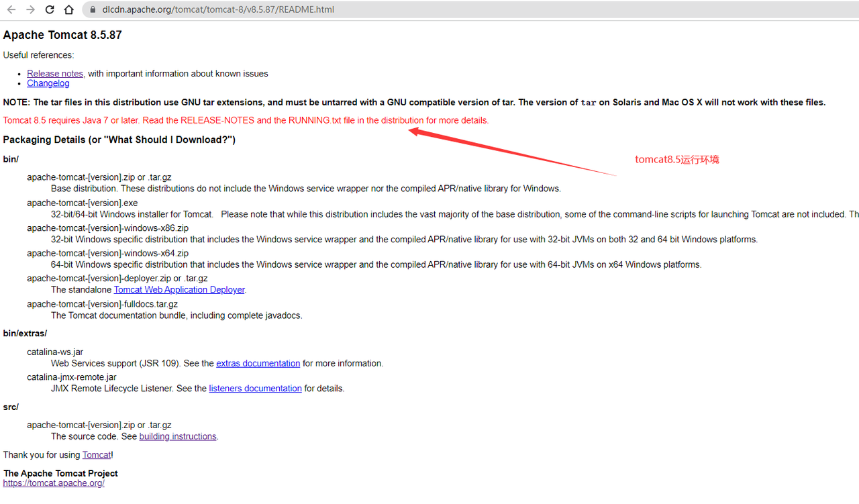Click the Useful references text
859x504 pixels.
coord(38,55)
